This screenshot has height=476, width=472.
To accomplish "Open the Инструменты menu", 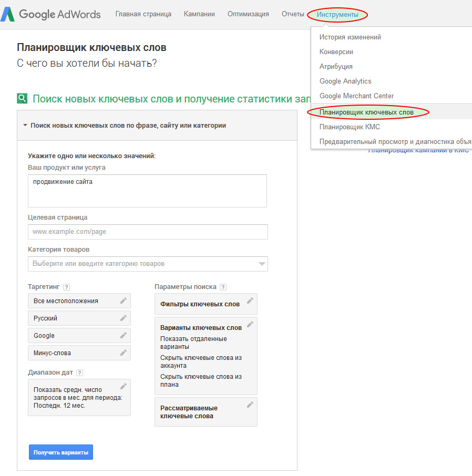I will click(x=337, y=15).
